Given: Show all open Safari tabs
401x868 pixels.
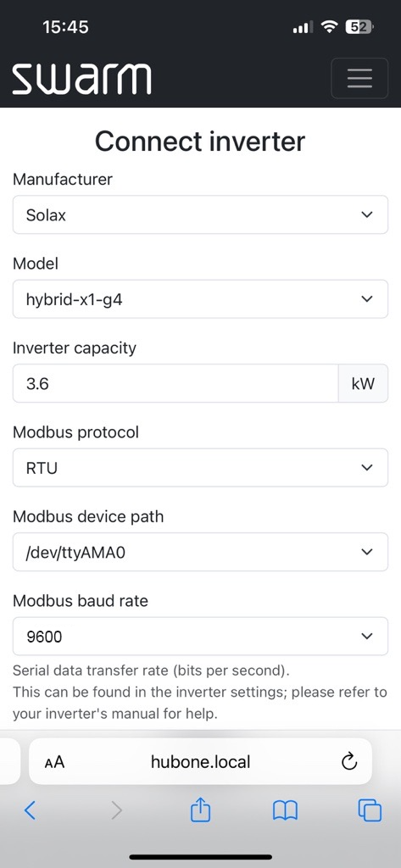Looking at the screenshot, I should click(x=370, y=811).
